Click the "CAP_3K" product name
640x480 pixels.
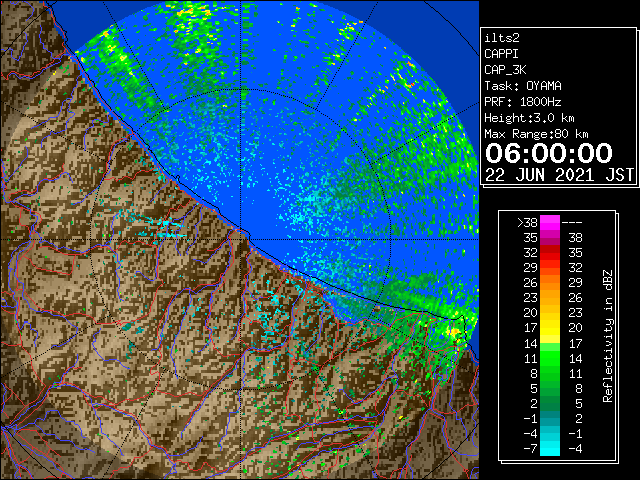pos(505,70)
